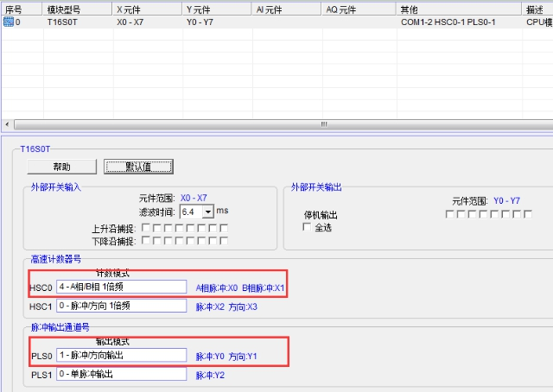Open the PLS0 output mode selector
The image size is (553, 392).
121,355
